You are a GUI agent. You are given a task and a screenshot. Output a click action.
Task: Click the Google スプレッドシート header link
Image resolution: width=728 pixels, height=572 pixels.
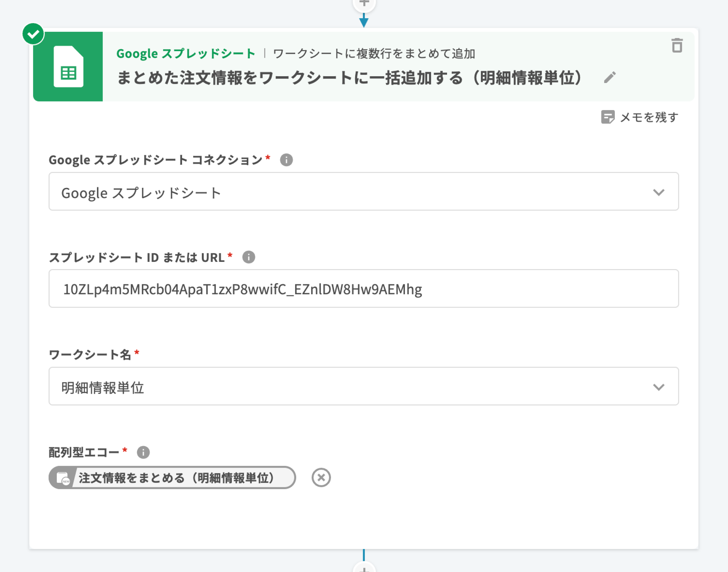pyautogui.click(x=186, y=53)
